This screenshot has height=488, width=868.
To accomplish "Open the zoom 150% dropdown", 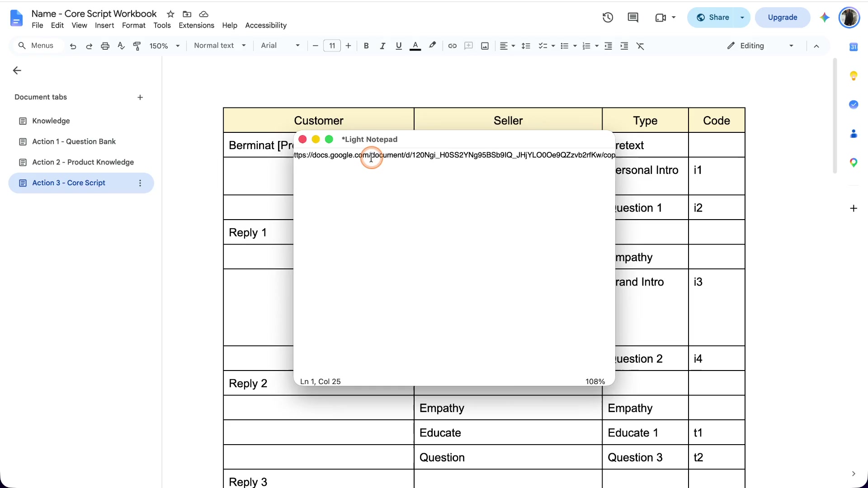I will tap(165, 46).
